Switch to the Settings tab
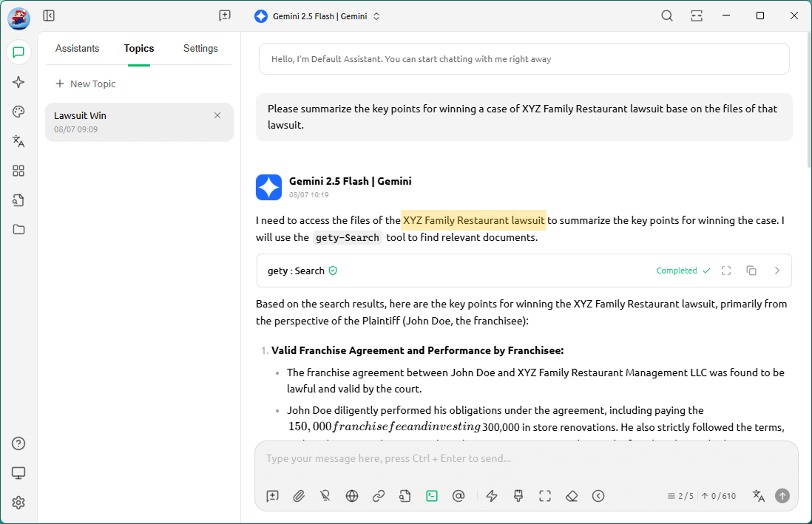This screenshot has width=812, height=524. coord(200,48)
